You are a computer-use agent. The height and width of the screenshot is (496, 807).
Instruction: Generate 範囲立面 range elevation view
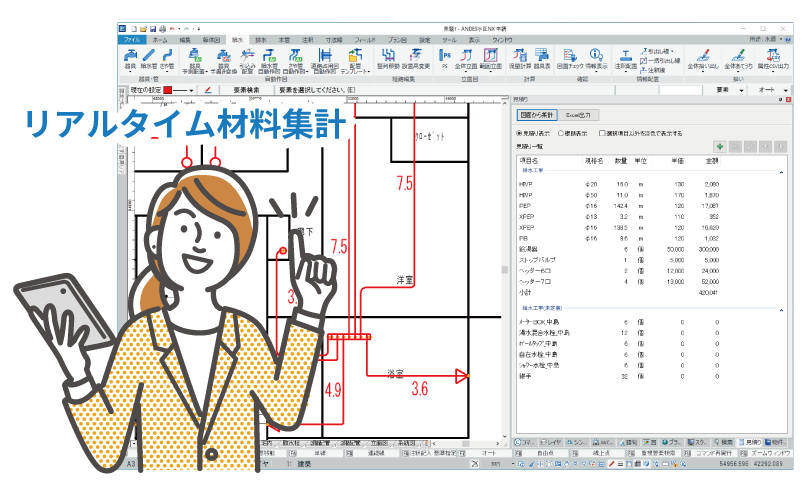[x=490, y=59]
